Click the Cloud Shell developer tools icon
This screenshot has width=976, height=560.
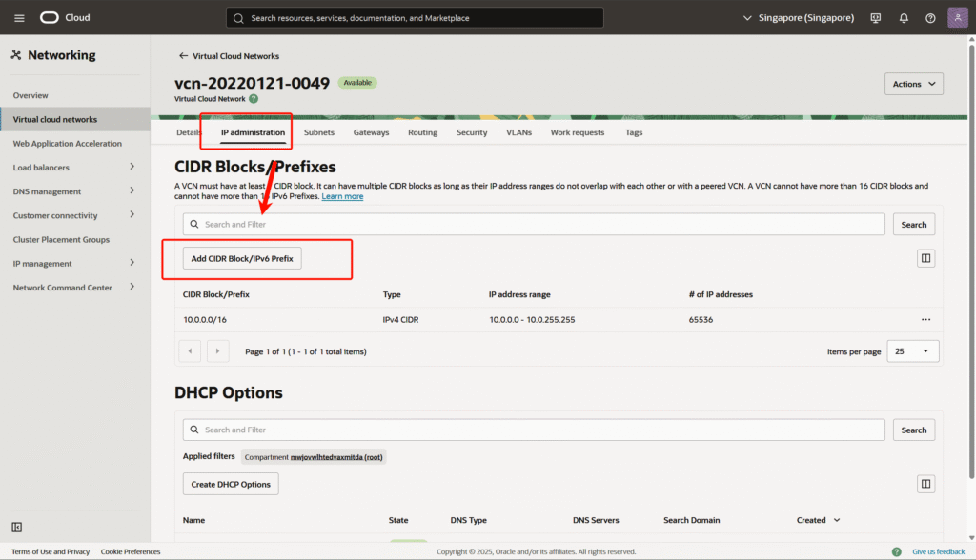click(876, 18)
